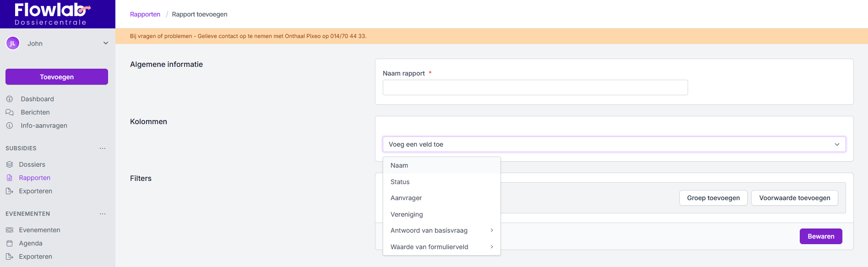Click the Berichten chat bubbles icon
Viewport: 868px width, 267px height.
[10, 112]
